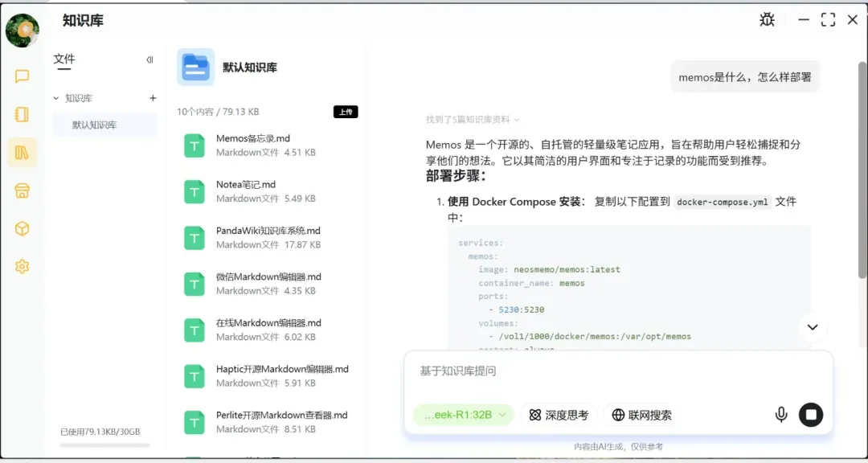Screen dimensions: 868x463
Task: Open settings gear in left sidebar
Action: coord(23,266)
